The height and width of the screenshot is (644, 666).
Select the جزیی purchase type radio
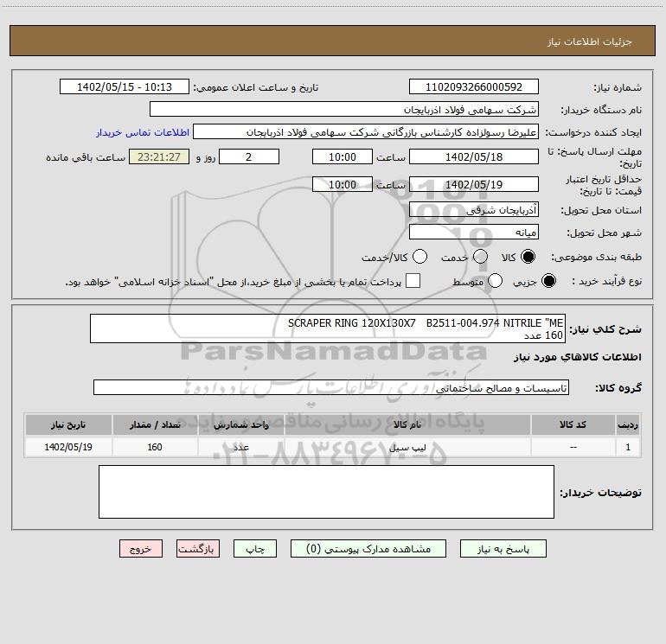click(548, 281)
